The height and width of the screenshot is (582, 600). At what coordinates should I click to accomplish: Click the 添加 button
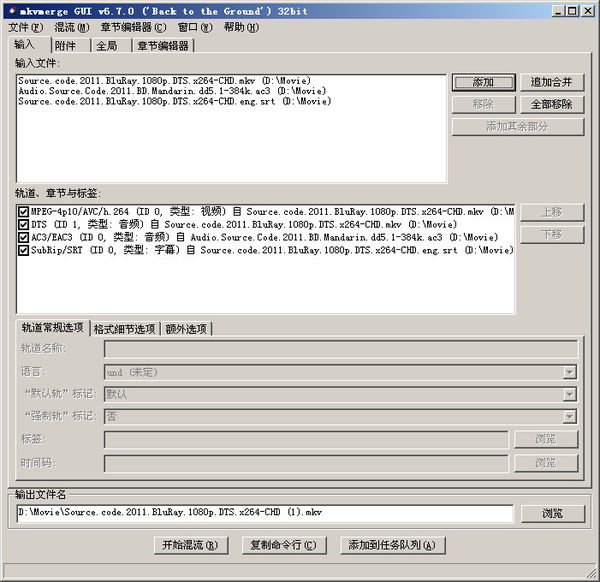coord(484,82)
